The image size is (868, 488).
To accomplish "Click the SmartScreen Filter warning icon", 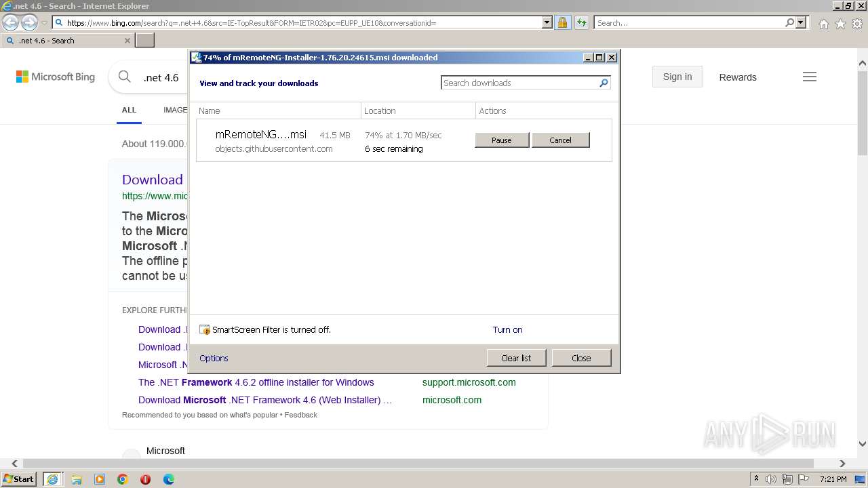I will tap(205, 330).
